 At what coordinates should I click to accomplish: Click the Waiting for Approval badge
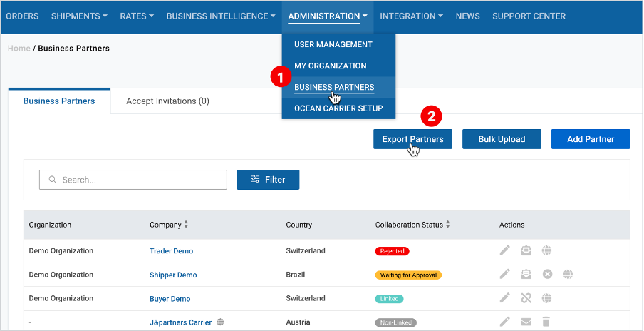(408, 275)
